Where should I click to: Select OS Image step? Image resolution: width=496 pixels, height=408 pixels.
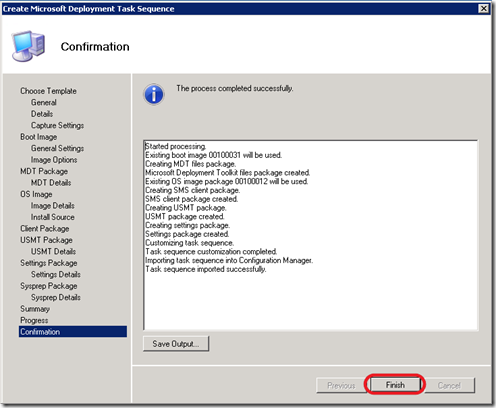coord(36,194)
